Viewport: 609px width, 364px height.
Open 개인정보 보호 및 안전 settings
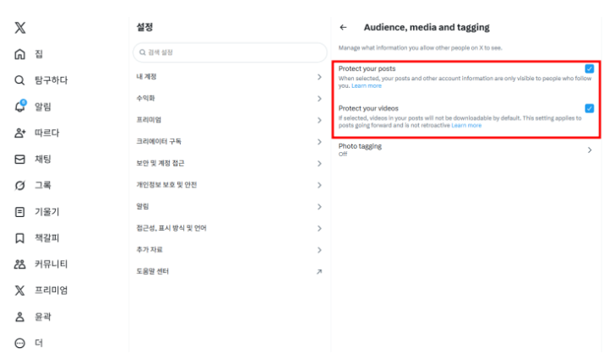pos(229,185)
